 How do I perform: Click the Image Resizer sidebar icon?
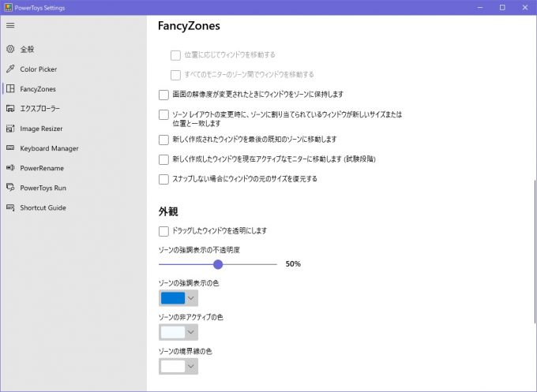click(x=10, y=129)
